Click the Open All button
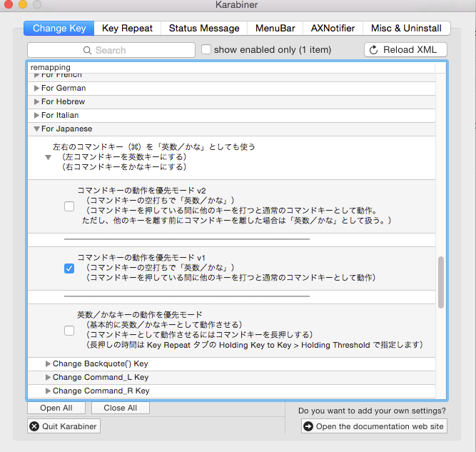Screen dimensions: 476x452 click(56, 408)
